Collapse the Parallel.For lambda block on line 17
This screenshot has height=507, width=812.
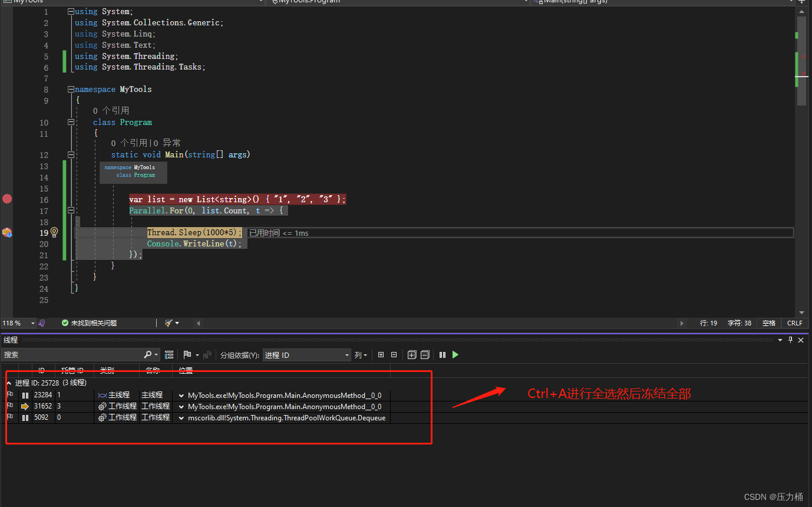[71, 210]
